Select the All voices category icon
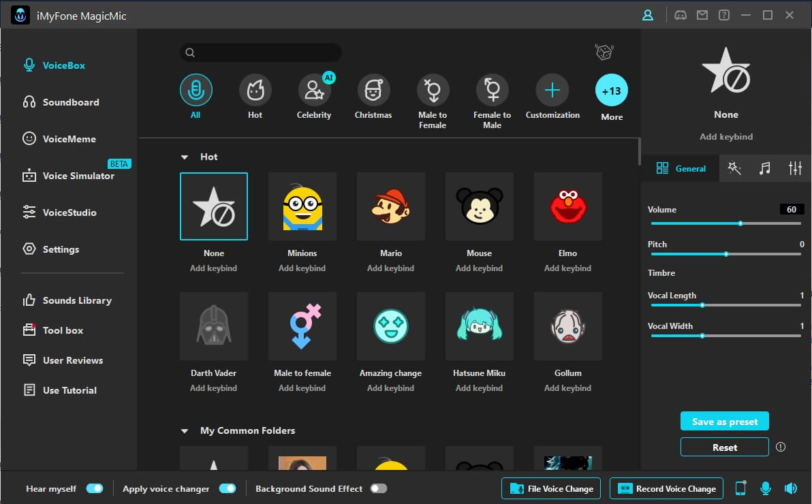The height and width of the screenshot is (504, 812). [196, 90]
